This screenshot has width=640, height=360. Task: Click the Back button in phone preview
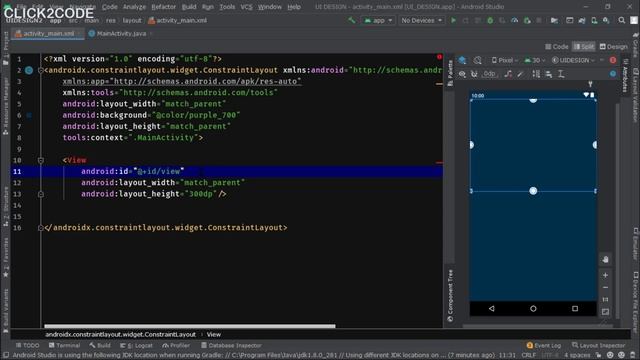(x=491, y=309)
